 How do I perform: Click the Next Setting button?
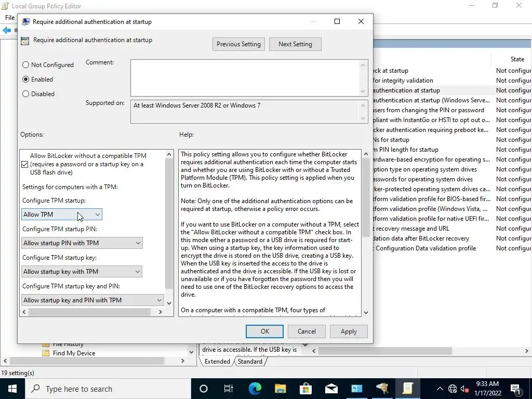[295, 44]
